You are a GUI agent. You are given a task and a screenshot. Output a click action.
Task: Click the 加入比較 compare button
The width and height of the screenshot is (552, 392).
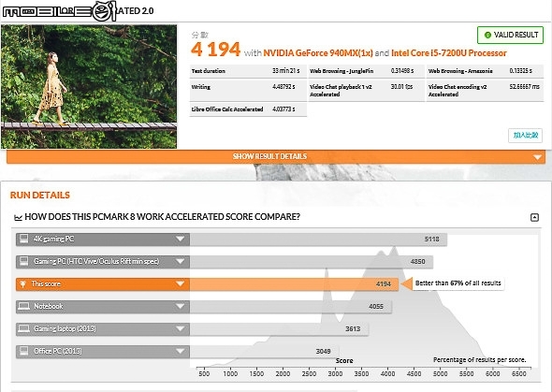[x=525, y=135]
